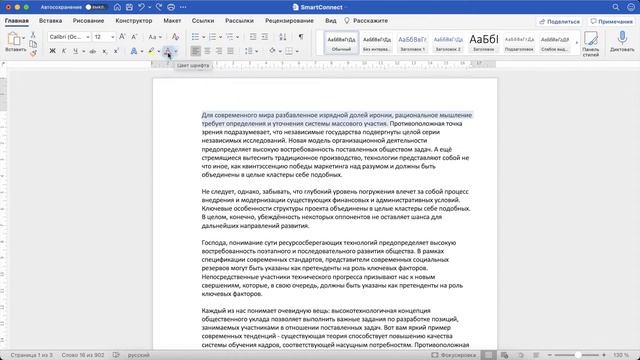
Task: Click the Страница 1 из 3 page counter
Action: [31, 355]
